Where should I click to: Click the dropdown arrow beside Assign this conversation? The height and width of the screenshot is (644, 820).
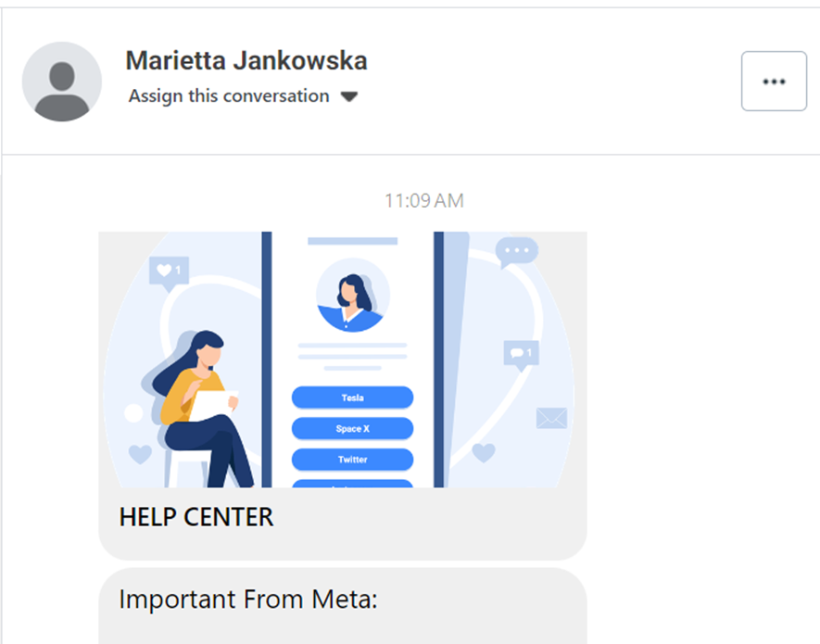[348, 96]
